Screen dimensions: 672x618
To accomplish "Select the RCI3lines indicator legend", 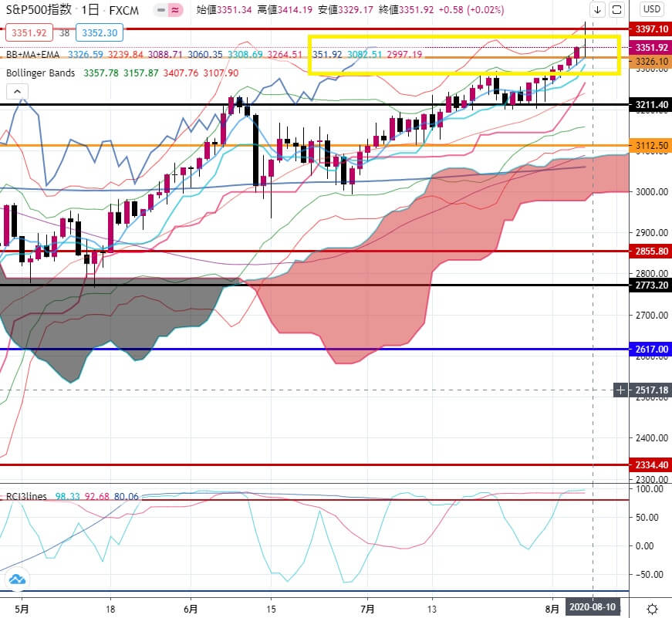I will click(x=26, y=496).
